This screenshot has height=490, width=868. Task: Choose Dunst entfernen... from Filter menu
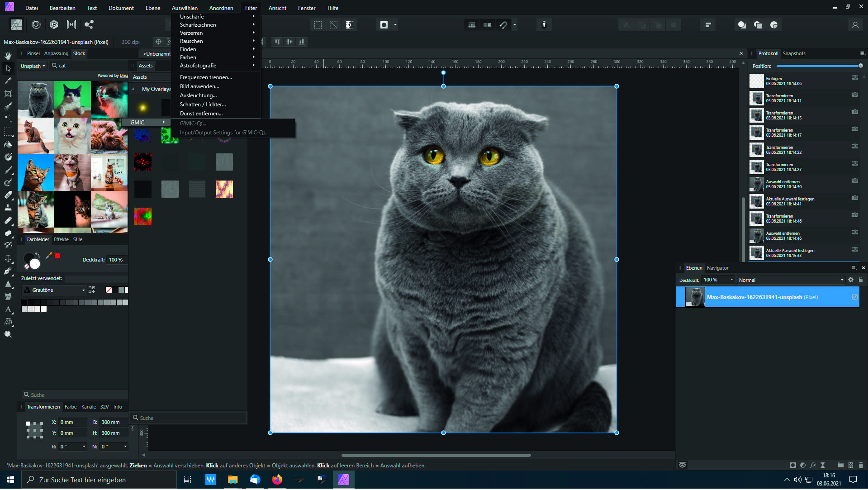pos(201,114)
